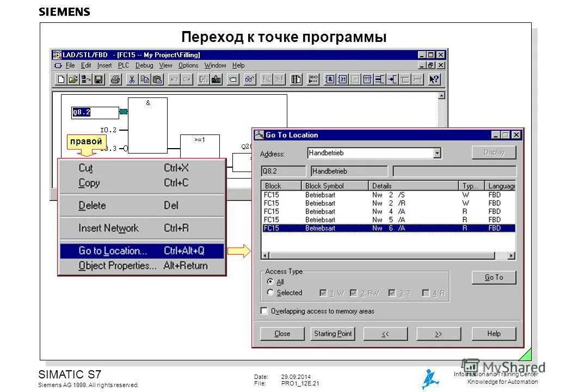Click the context Help arrow-question icon

434,79
